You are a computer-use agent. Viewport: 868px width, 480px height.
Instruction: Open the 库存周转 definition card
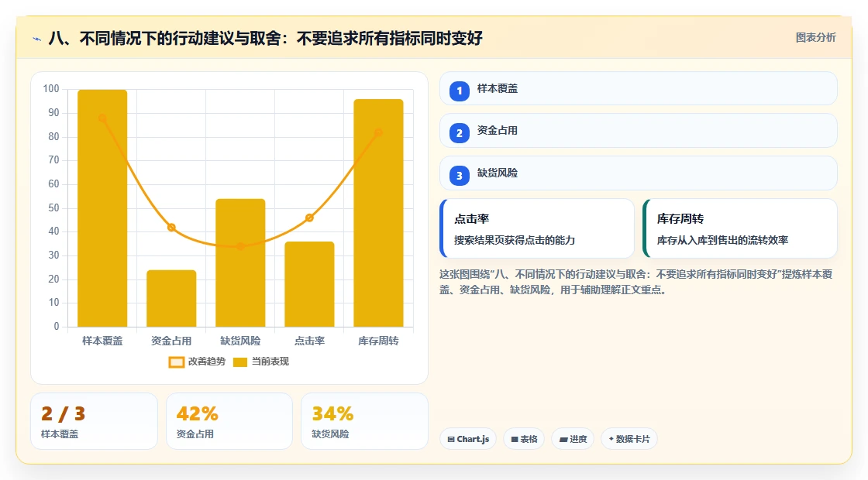740,228
